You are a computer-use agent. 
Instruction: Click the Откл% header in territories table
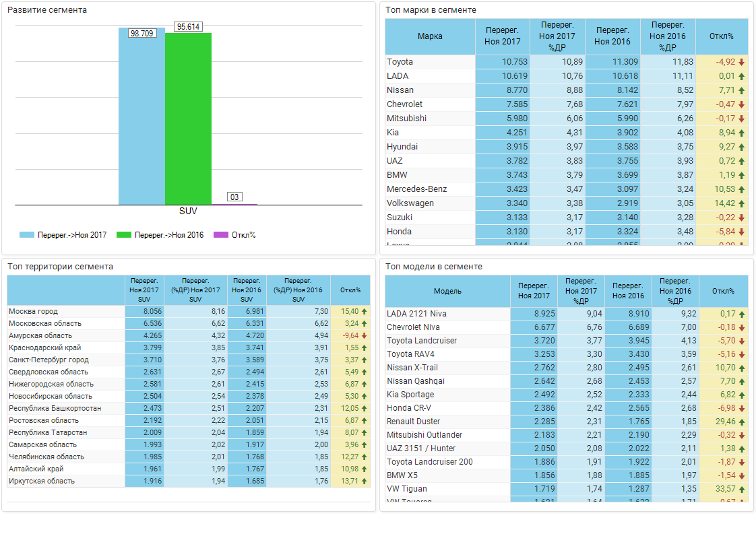pyautogui.click(x=350, y=290)
